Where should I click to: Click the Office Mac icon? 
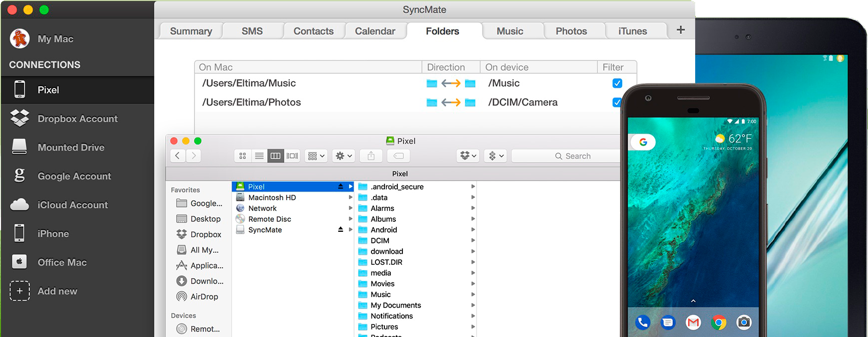19,262
